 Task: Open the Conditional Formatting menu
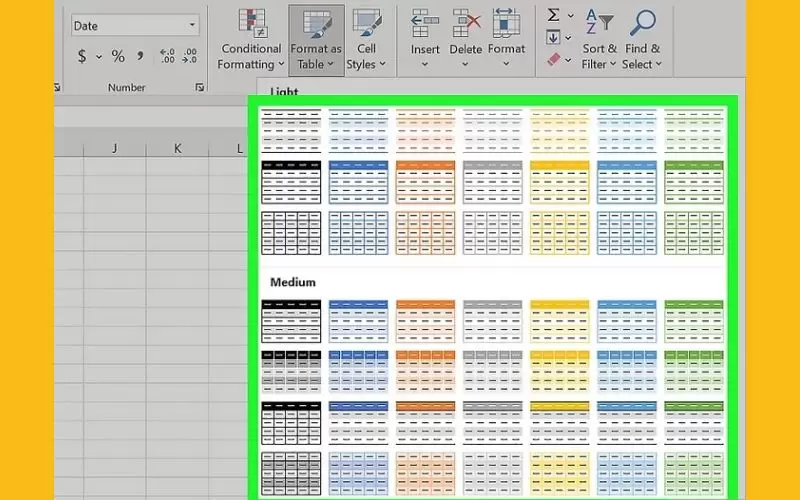(x=251, y=40)
